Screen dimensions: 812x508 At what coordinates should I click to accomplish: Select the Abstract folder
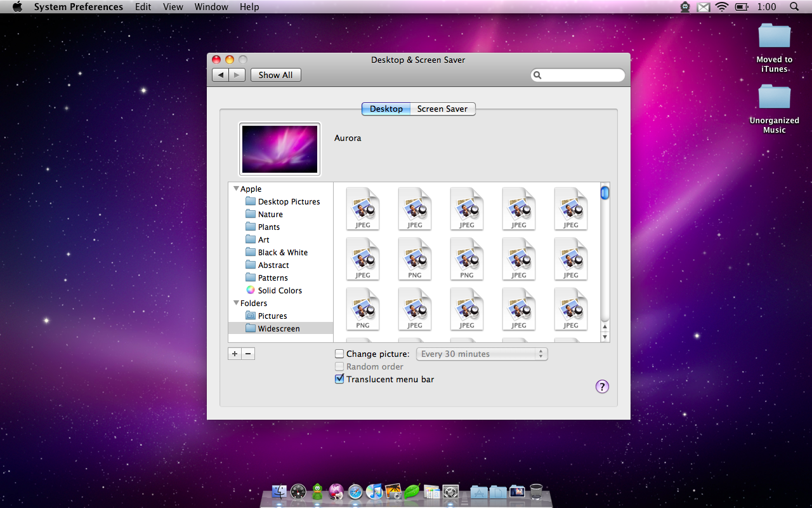(267, 265)
